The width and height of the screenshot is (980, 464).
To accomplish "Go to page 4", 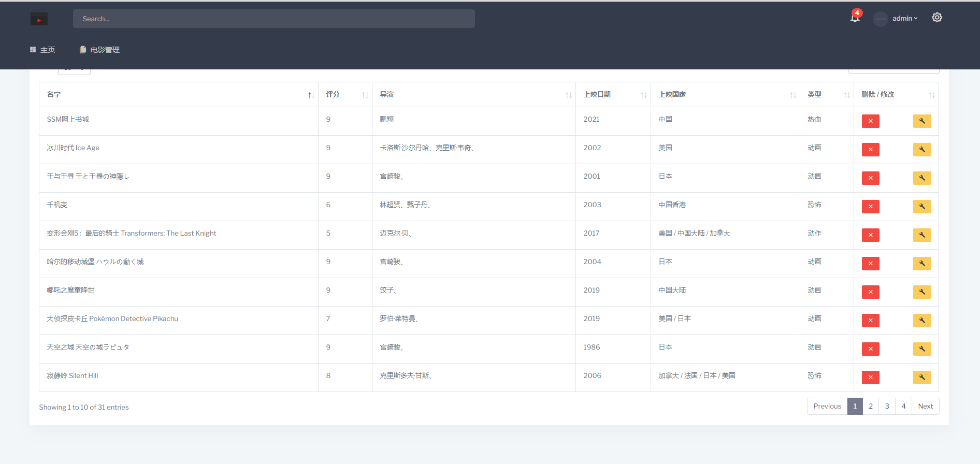I will (x=903, y=407).
